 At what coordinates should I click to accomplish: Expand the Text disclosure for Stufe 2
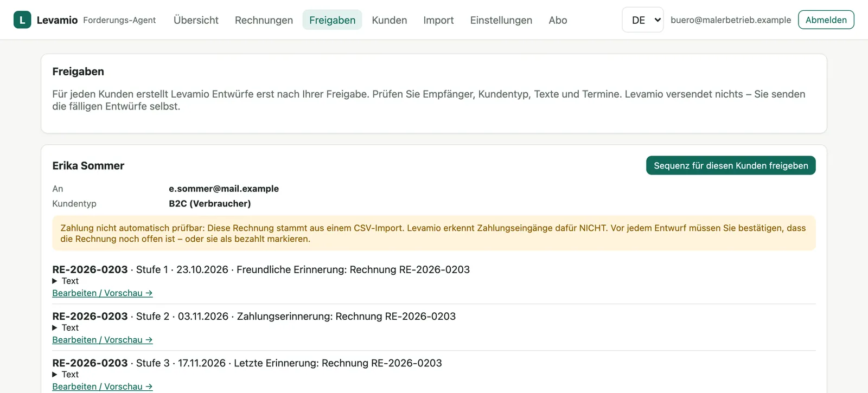point(66,327)
